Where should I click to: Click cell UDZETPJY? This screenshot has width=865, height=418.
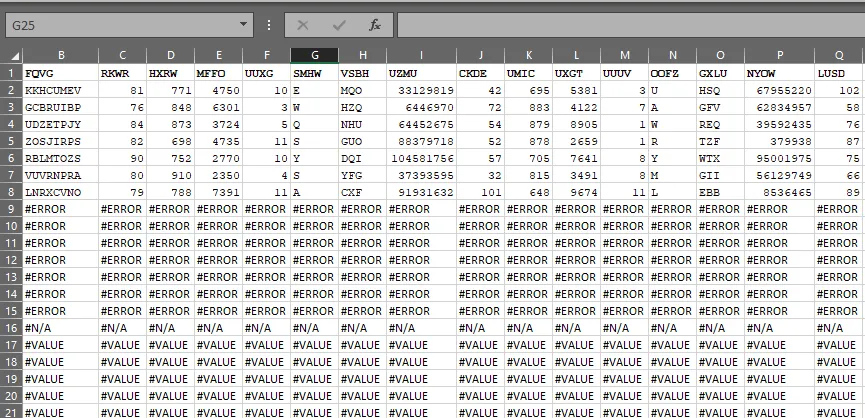pos(61,125)
